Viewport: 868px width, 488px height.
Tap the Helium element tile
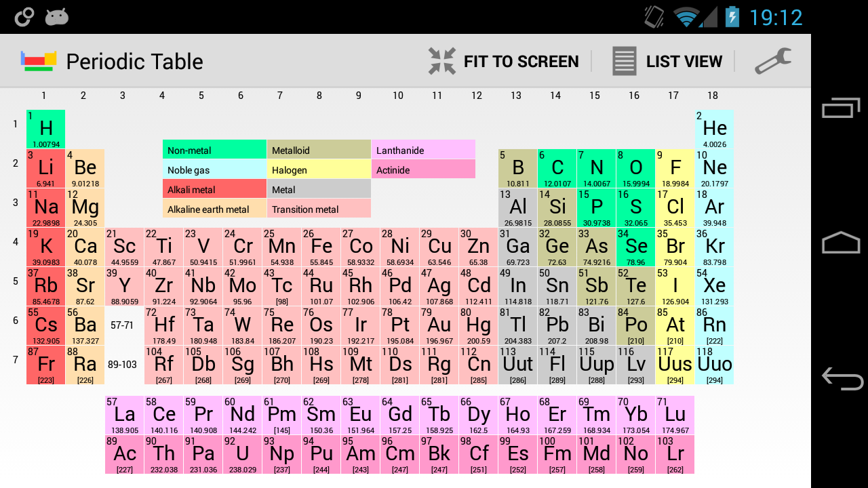coord(713,128)
